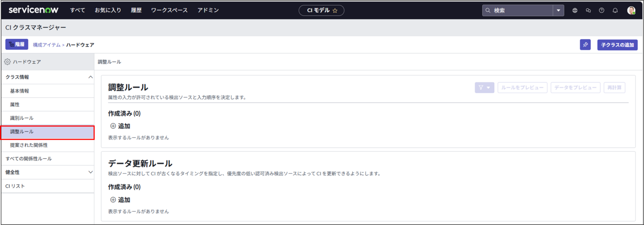The image size is (644, 225).
Task: Open the ワークスペース menu
Action: point(169,10)
